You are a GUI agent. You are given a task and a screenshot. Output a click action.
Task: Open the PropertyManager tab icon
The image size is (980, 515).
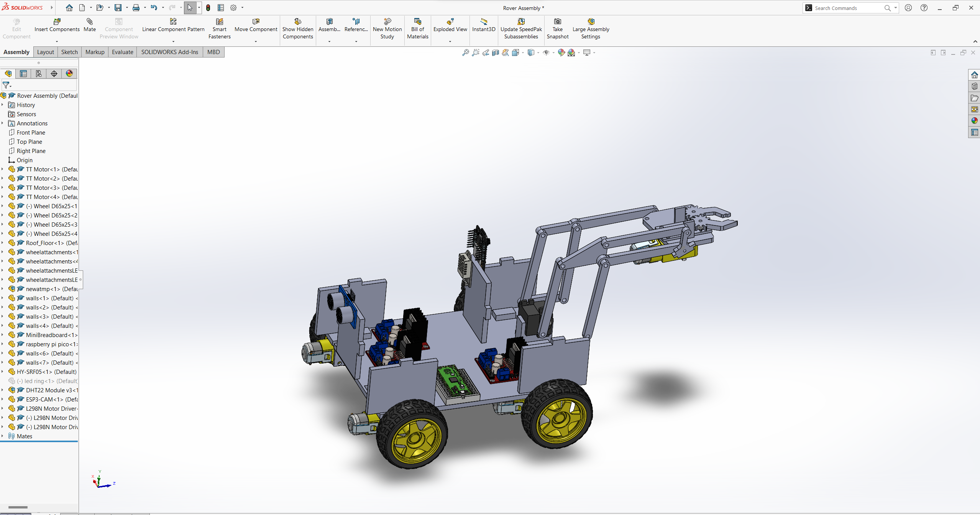(23, 74)
